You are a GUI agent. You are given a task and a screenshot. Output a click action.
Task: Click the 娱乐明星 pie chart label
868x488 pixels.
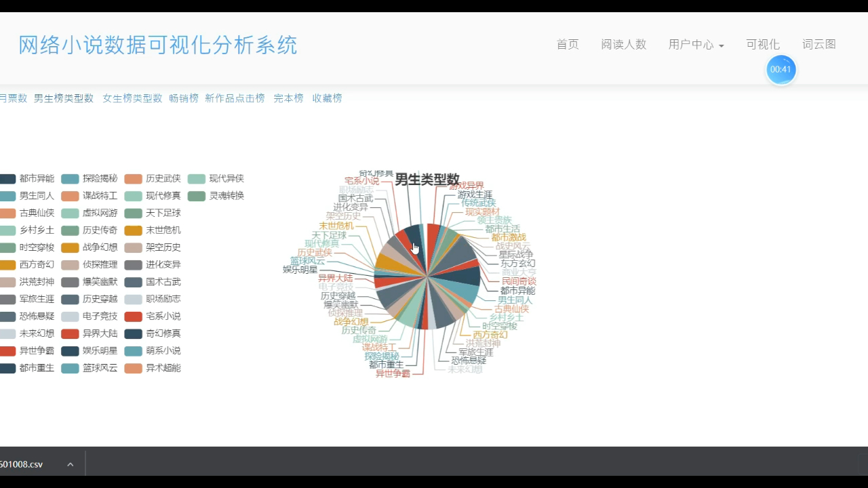pyautogui.click(x=300, y=270)
